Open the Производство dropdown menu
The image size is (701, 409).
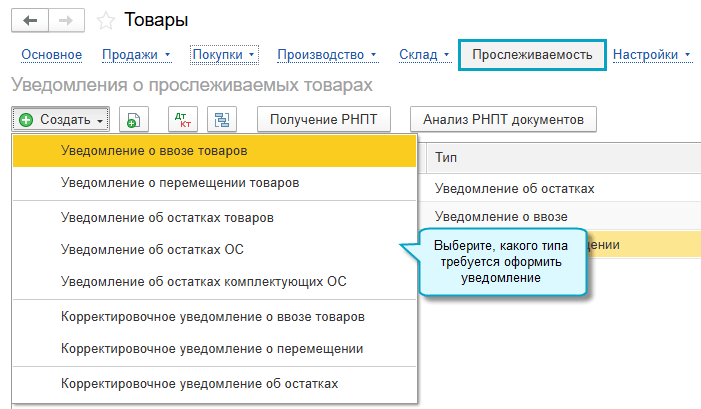tap(327, 55)
